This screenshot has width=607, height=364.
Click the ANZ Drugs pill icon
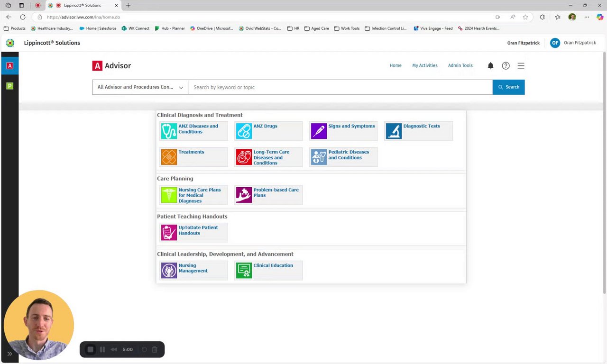click(x=244, y=131)
